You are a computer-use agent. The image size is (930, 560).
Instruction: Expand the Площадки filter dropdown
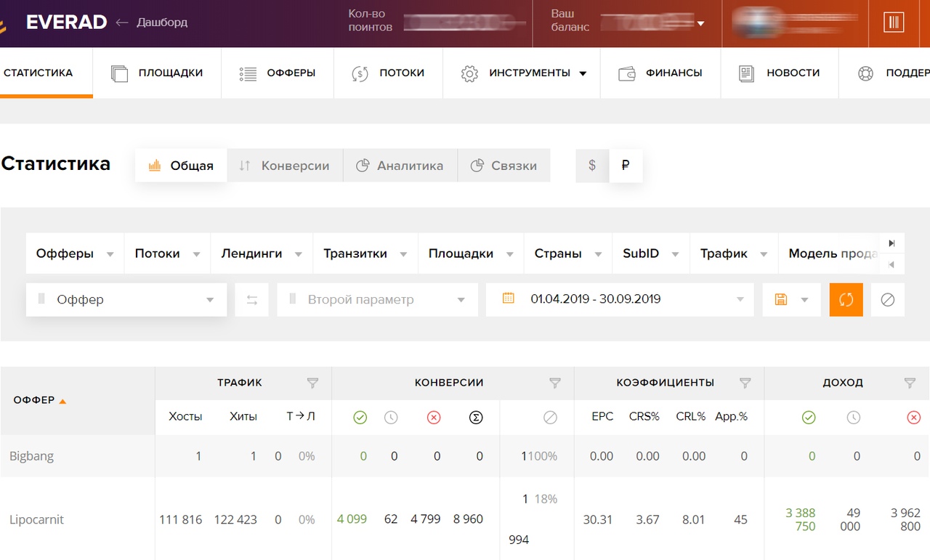(471, 253)
